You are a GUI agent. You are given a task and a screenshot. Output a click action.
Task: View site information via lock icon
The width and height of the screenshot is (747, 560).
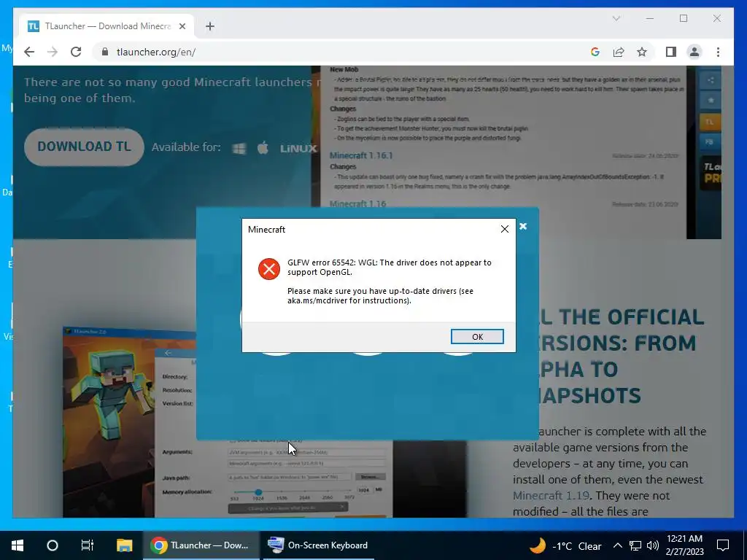[105, 52]
